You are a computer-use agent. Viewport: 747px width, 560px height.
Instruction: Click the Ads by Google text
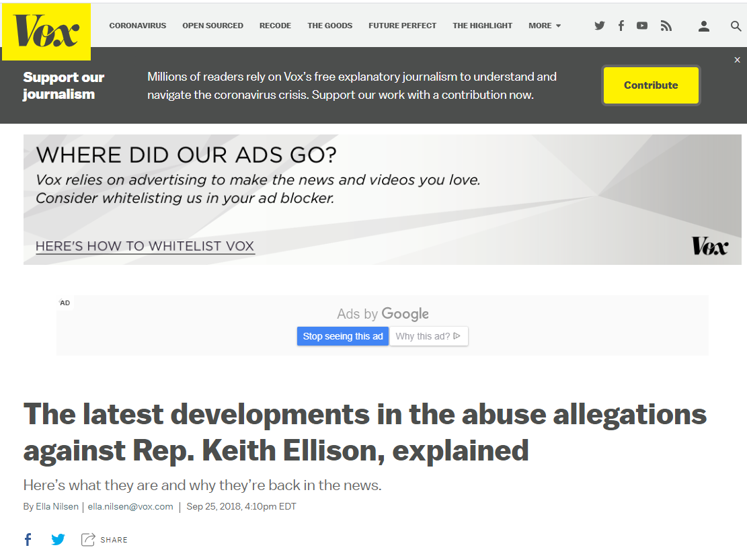(383, 314)
